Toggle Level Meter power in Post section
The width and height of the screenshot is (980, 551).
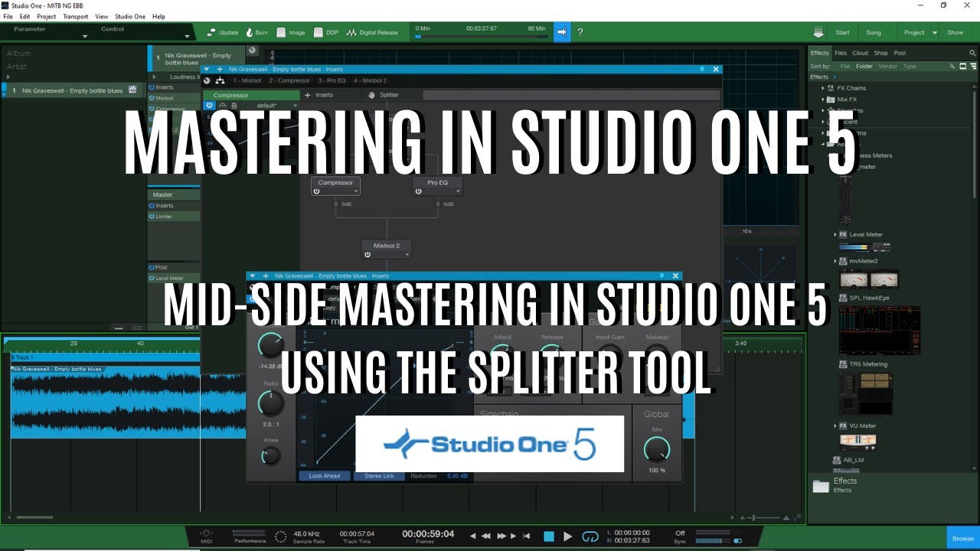click(152, 279)
